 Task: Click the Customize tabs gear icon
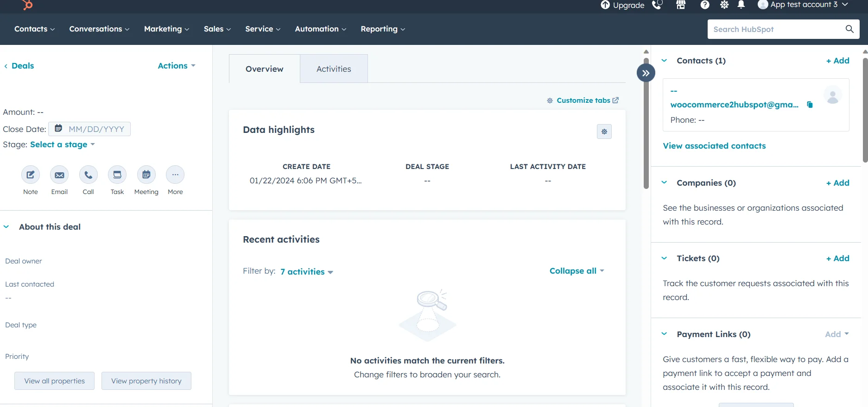click(550, 100)
